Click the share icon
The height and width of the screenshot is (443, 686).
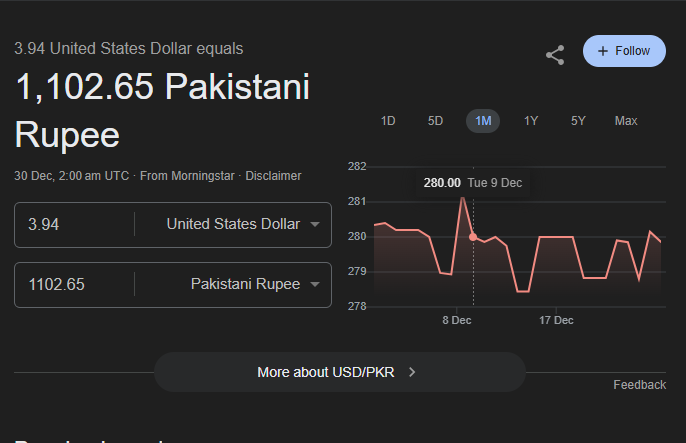[x=555, y=55]
